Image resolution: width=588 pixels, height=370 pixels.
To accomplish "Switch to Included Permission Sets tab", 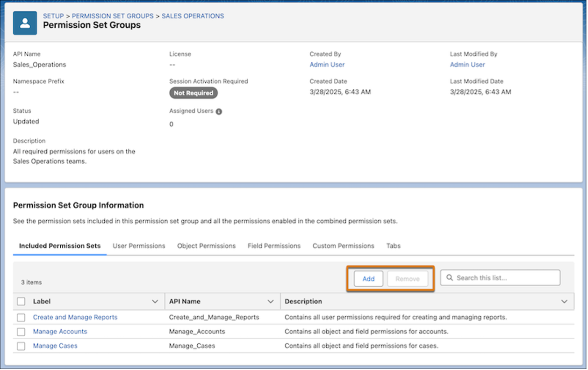I will (x=60, y=246).
